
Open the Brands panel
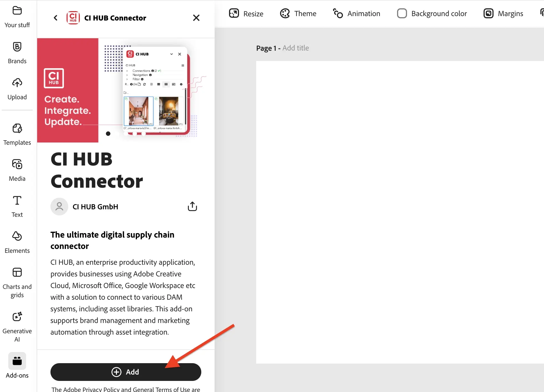coord(17,53)
